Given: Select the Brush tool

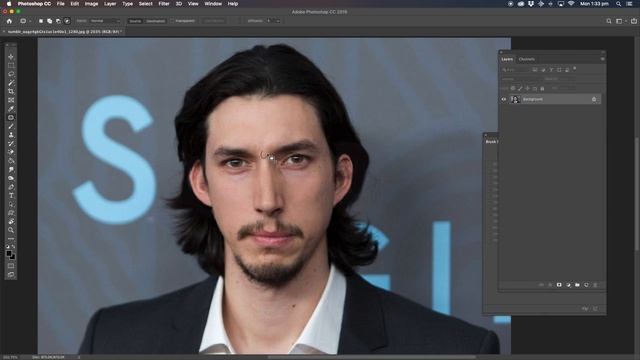Looking at the screenshot, I should pyautogui.click(x=11, y=126).
